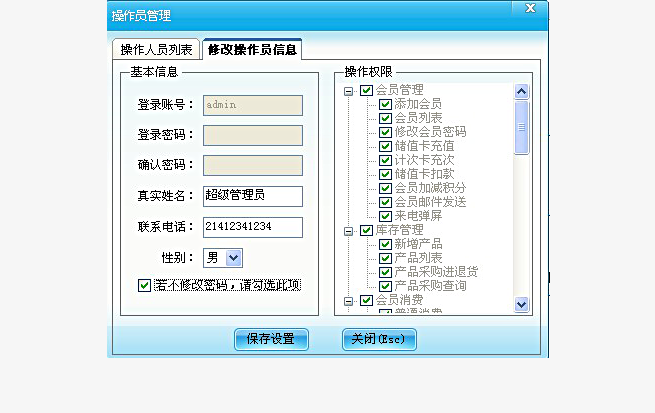Uncheck the 产品采购进退货 checkbox
This screenshot has width=655, height=413.
[385, 272]
